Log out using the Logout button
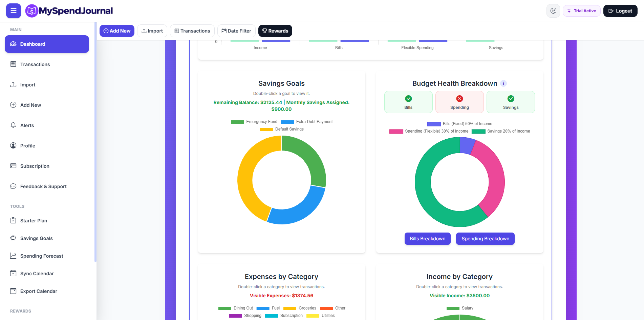Screen dimensions: 644x320 pos(620,11)
